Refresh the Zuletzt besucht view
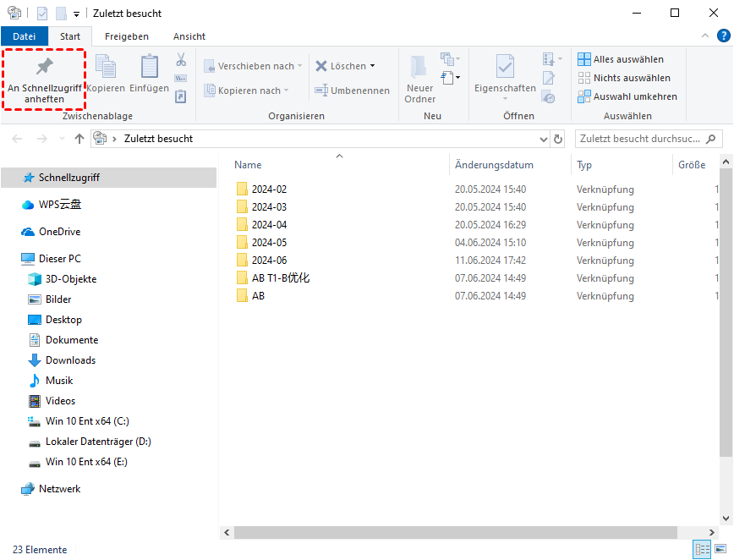This screenshot has height=560, width=734. point(558,139)
